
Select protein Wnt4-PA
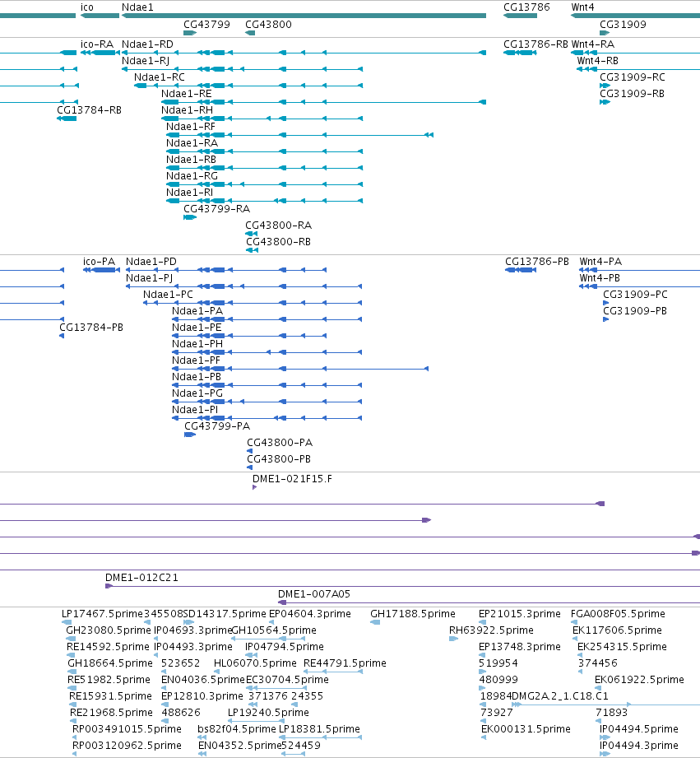[x=640, y=270]
